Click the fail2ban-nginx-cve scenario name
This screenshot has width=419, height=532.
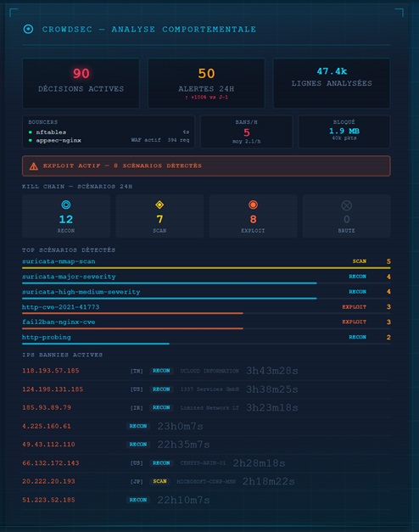(59, 322)
